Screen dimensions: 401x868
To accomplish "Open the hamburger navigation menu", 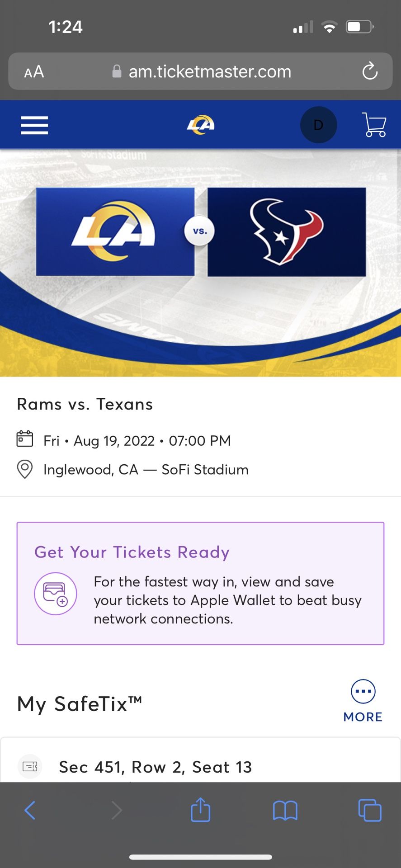I will point(34,125).
